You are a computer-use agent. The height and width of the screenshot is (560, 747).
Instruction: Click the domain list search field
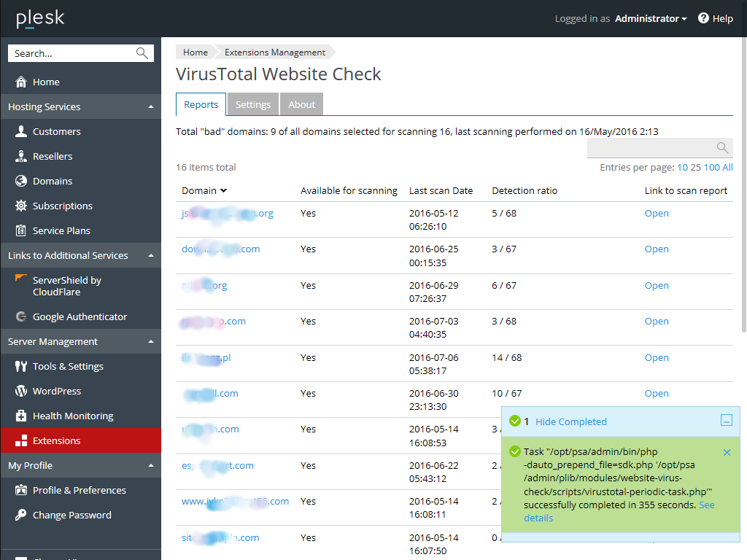pos(659,148)
